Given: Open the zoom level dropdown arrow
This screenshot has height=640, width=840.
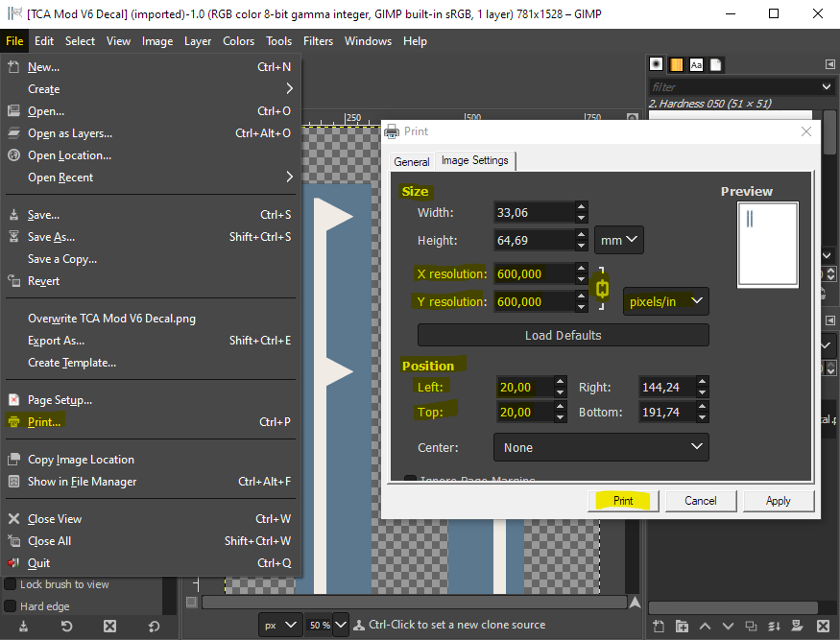Looking at the screenshot, I should click(341, 625).
